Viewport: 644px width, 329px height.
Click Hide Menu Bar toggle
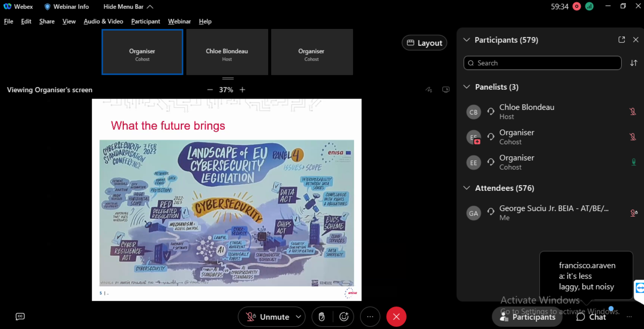(128, 6)
